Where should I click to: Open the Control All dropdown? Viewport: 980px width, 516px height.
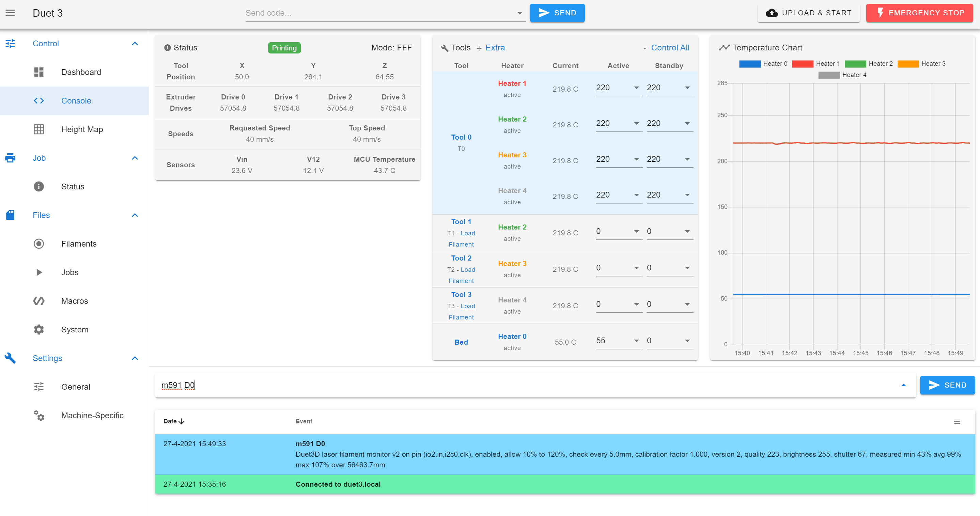666,48
